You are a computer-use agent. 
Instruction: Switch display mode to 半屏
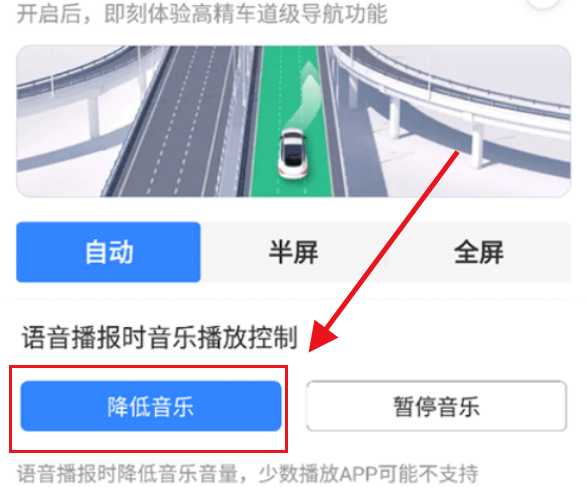point(293,252)
